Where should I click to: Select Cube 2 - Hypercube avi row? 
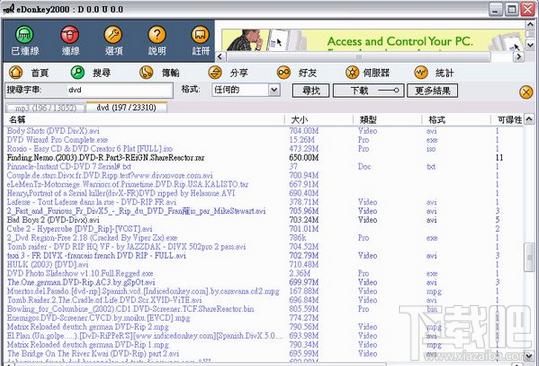(265, 229)
